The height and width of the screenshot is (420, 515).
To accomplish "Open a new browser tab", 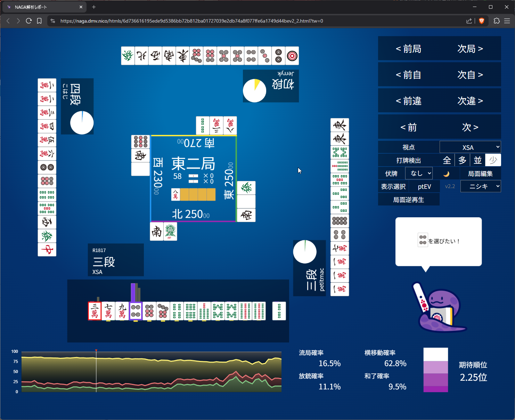I will coord(94,7).
